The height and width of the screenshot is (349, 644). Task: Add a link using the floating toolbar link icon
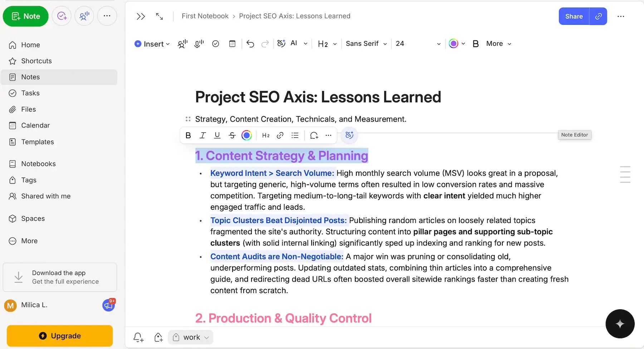point(280,135)
